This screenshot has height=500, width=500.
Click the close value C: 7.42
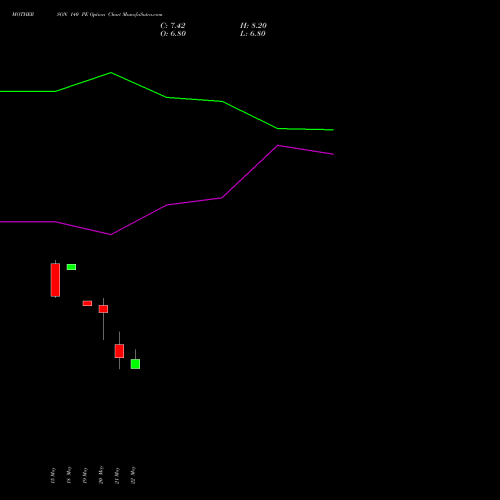point(173,25)
